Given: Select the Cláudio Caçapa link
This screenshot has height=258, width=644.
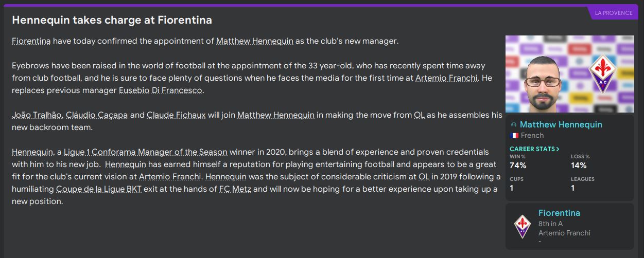Looking at the screenshot, I should click(97, 115).
